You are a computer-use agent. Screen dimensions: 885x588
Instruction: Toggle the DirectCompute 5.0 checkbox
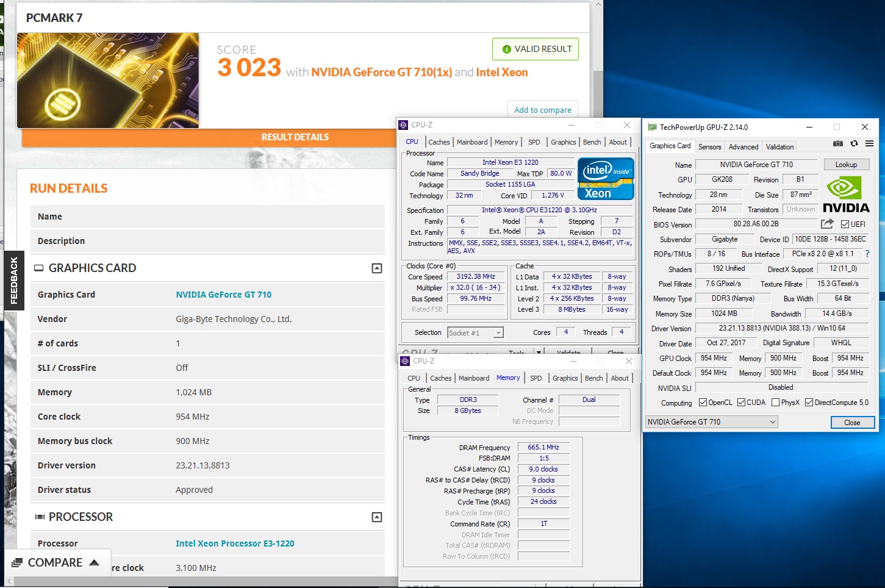pos(809,403)
